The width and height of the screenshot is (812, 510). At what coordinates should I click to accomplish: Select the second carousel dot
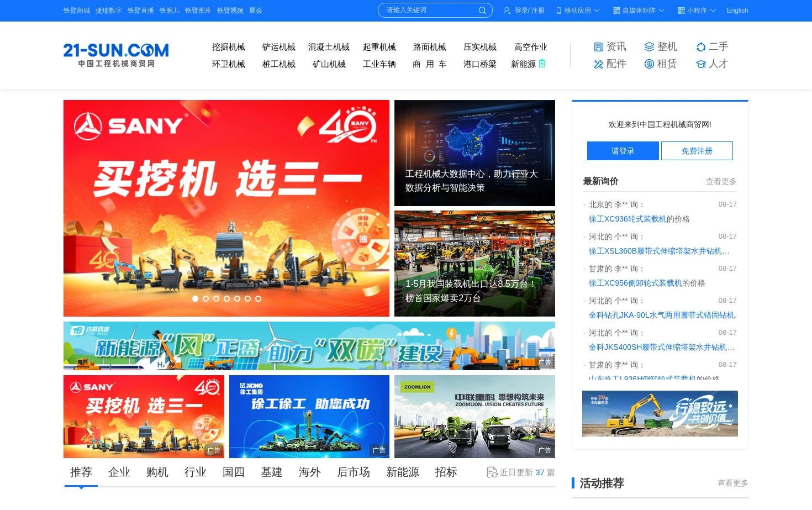point(205,298)
